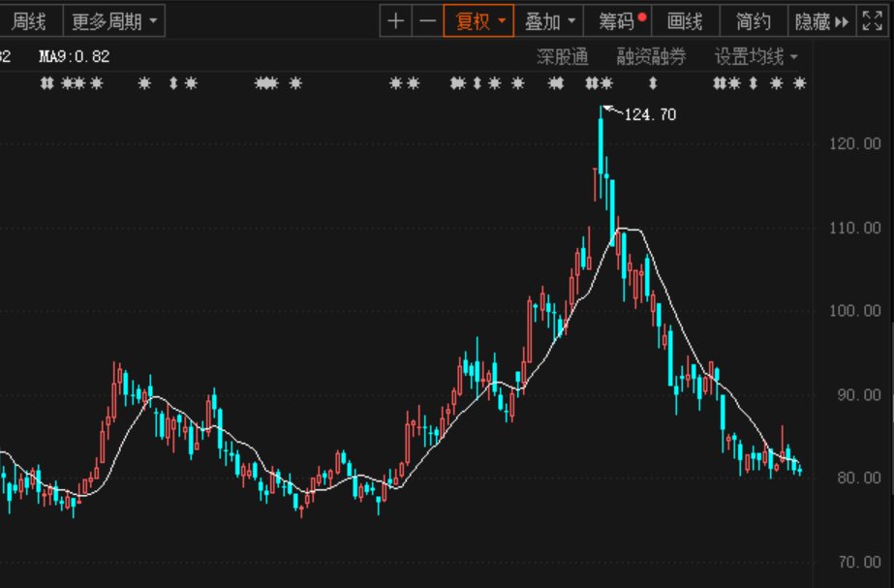Click the MA9 indicator label

point(74,57)
